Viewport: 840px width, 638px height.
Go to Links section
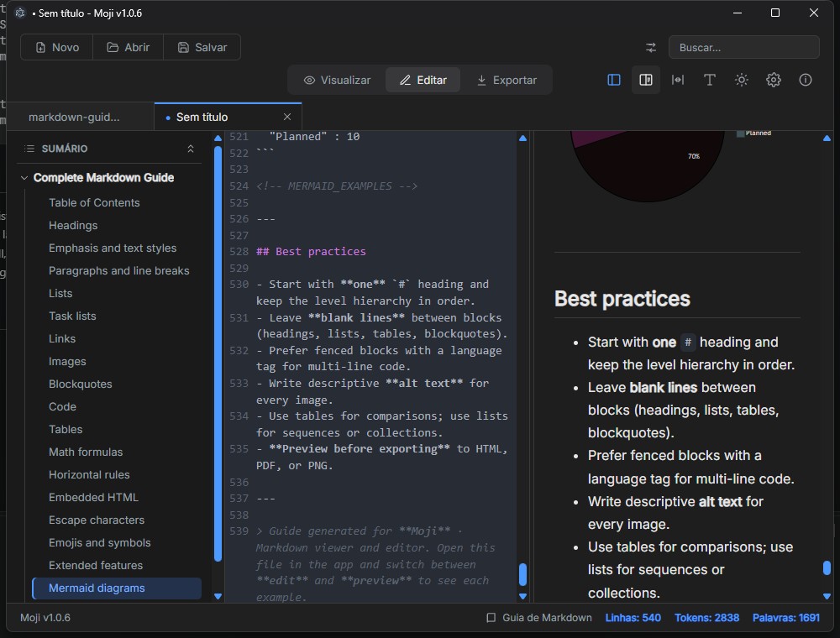pos(62,339)
